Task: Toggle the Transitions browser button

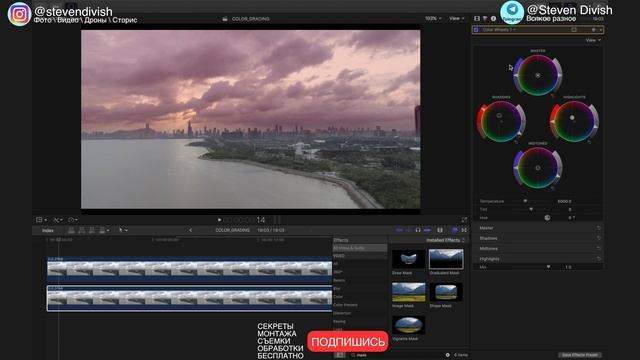Action: (464, 230)
